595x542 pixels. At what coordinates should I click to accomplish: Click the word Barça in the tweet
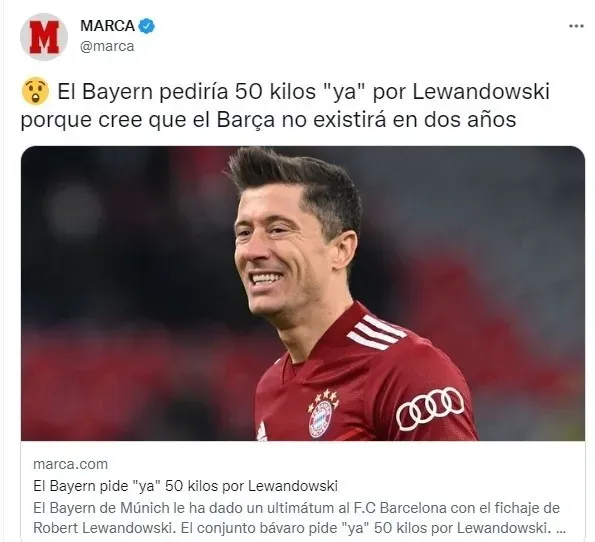[246, 120]
